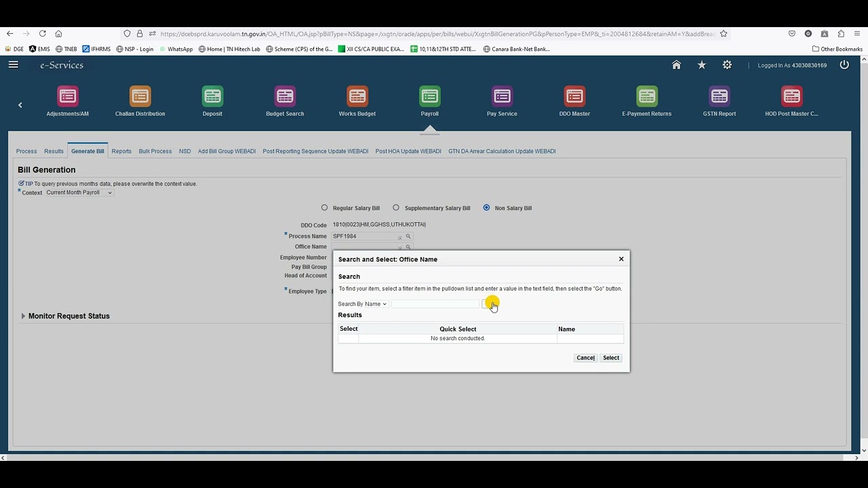Open the DGE bookmark
Viewport: 868px width, 488px height.
pyautogui.click(x=14, y=49)
